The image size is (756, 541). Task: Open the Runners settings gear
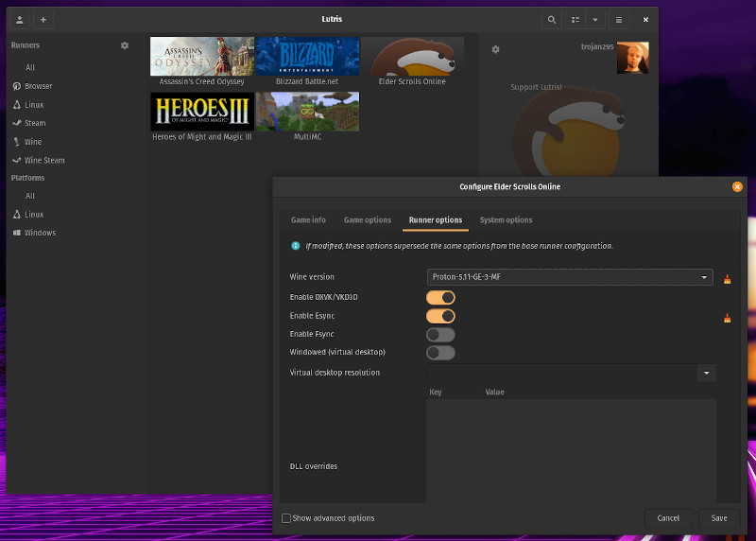click(x=125, y=45)
